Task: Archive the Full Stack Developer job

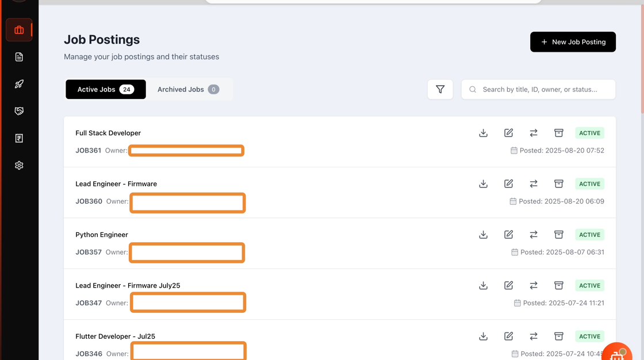Action: (558, 133)
